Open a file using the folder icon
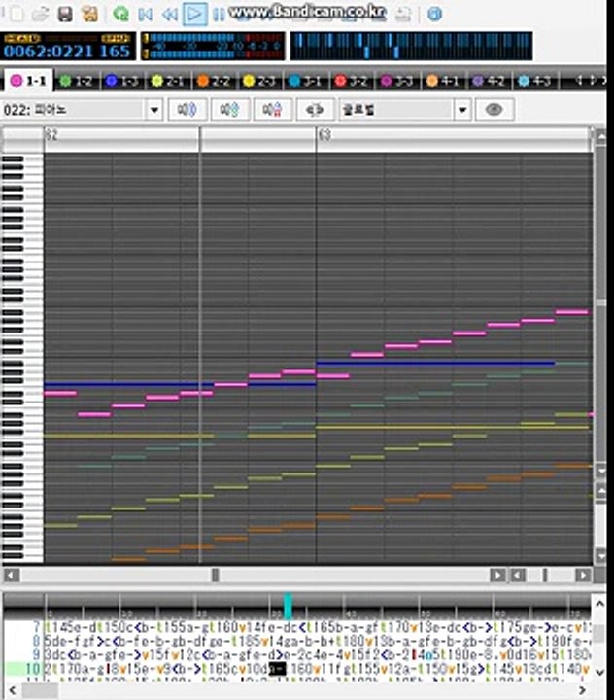Image resolution: width=614 pixels, height=700 pixels. point(41,14)
